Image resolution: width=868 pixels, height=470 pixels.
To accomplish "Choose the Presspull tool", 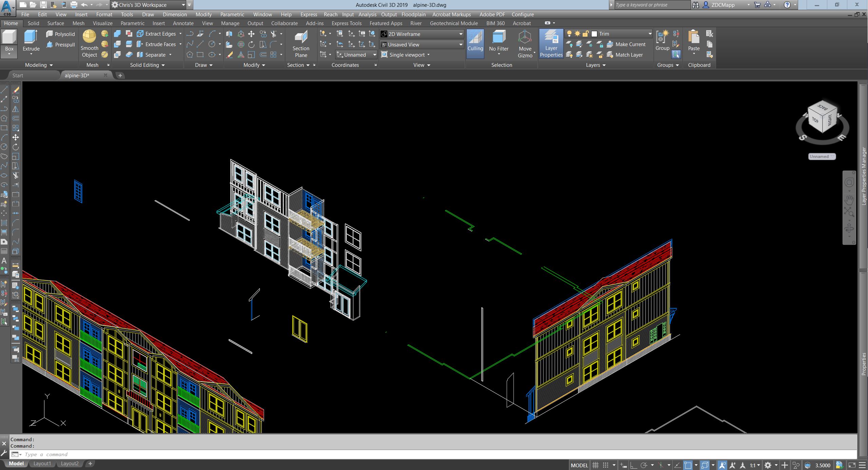I will 60,45.
